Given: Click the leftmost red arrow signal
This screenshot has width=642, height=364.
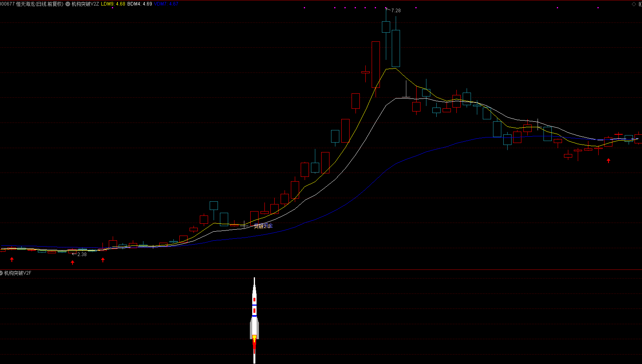Looking at the screenshot, I should pyautogui.click(x=12, y=260).
